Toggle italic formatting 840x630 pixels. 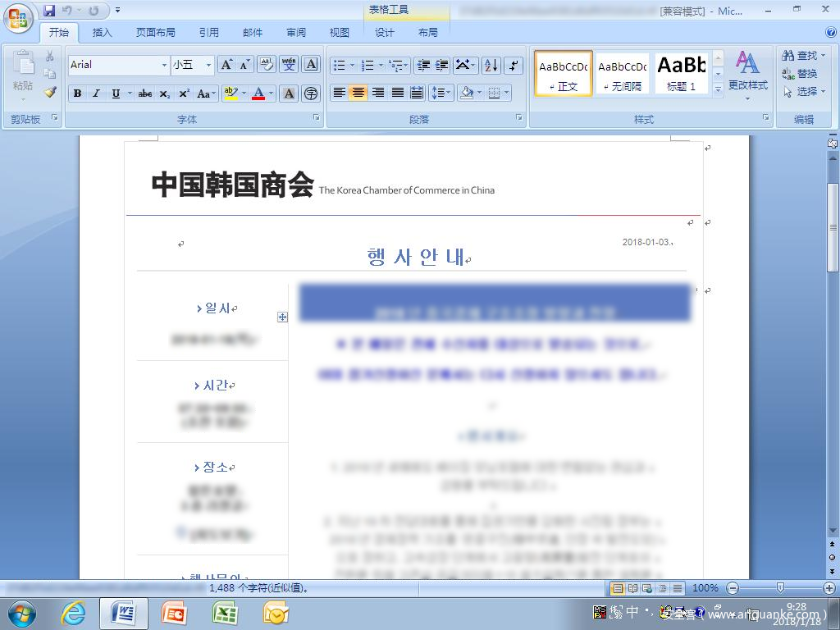(x=96, y=94)
